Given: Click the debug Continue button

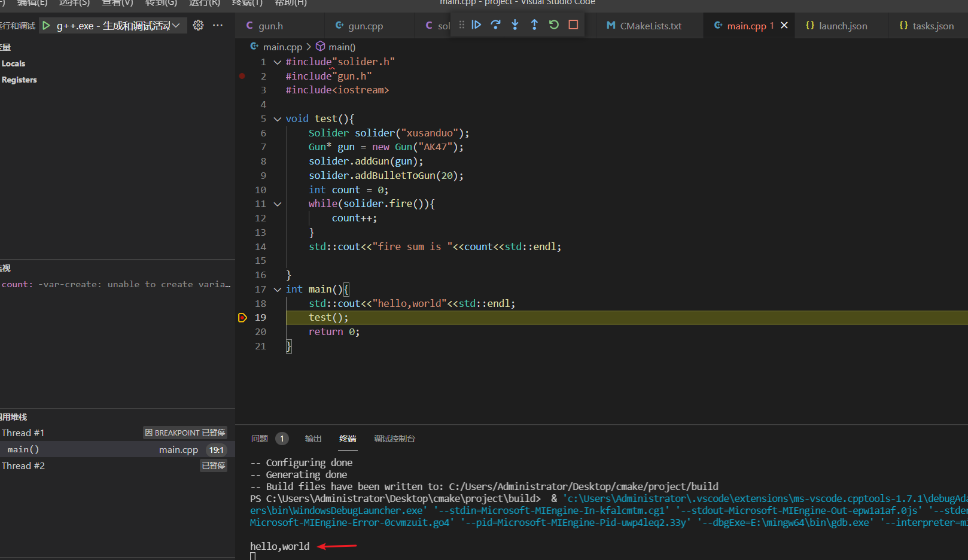Looking at the screenshot, I should coord(476,25).
